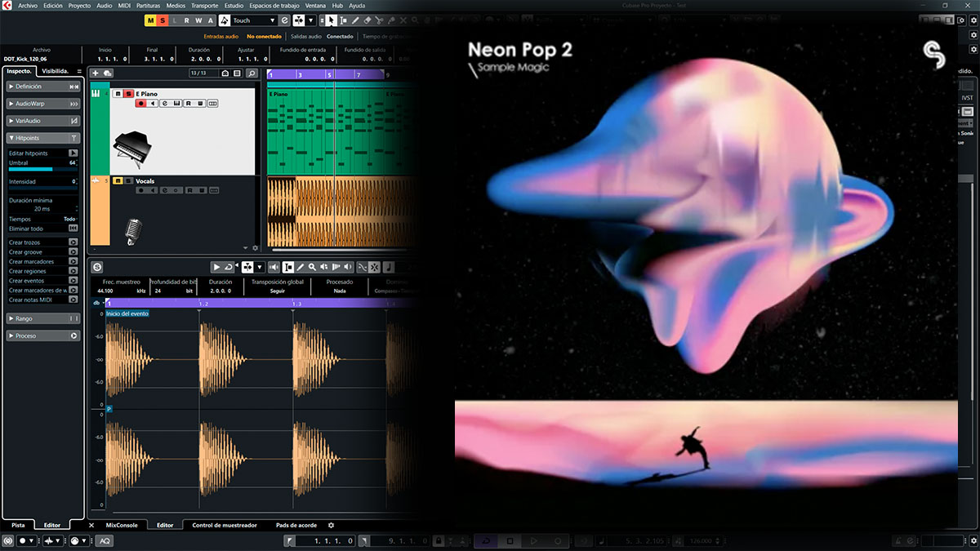Image resolution: width=980 pixels, height=551 pixels.
Task: Select the Pista tab in inspector
Action: pyautogui.click(x=18, y=525)
